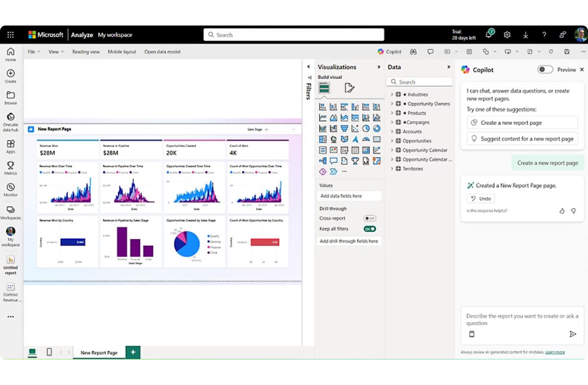Image resolution: width=588 pixels, height=385 pixels.
Task: Open more visualizations ellipsis
Action: coord(344,171)
